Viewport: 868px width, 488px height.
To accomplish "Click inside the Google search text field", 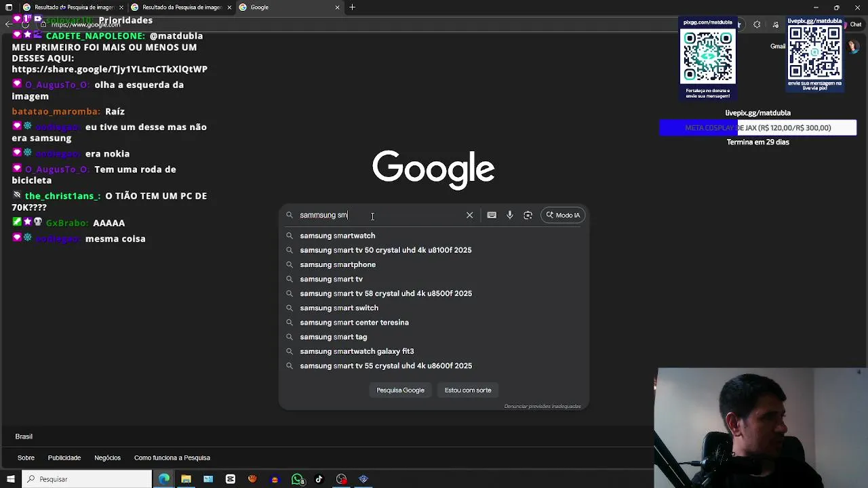I will tap(380, 215).
